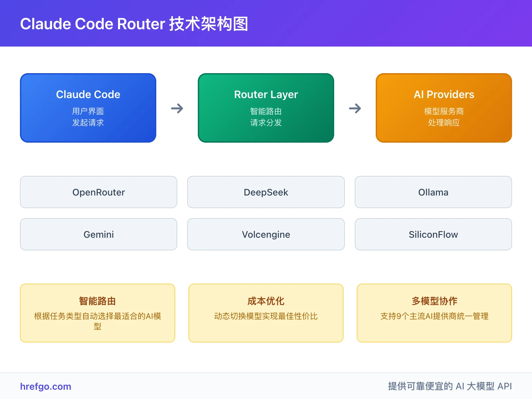The image size is (532, 399).
Task: Click the 用户界面 subtitle text
Action: tap(88, 111)
